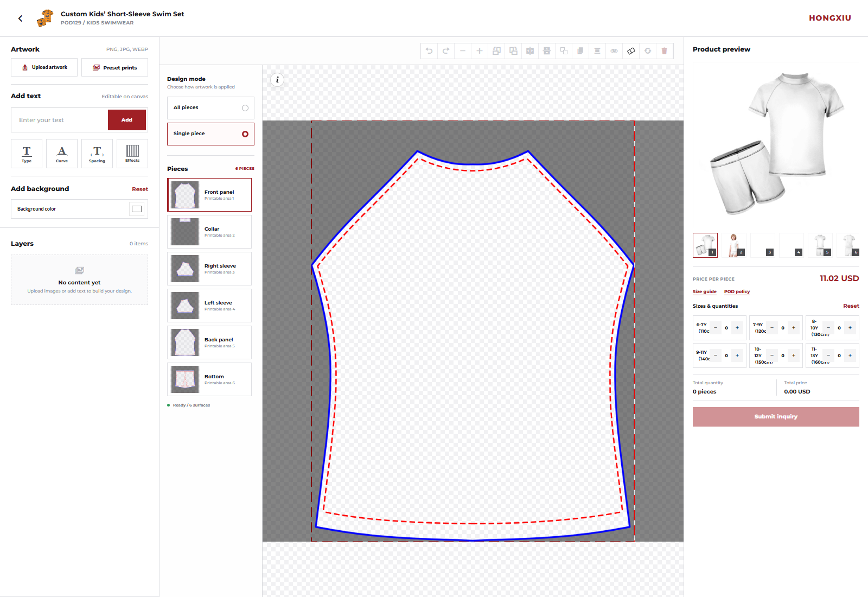Click the undo arrow in the toolbar
The height and width of the screenshot is (597, 868).
[429, 51]
